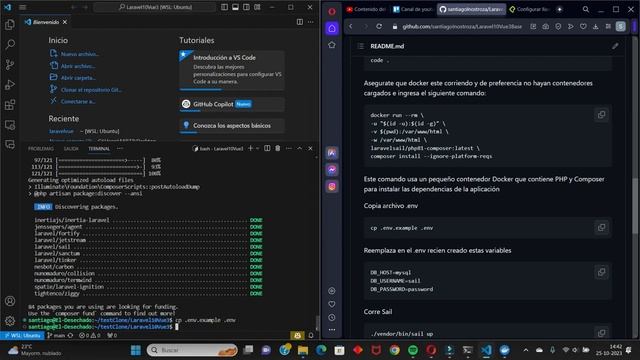Split the VS Code editor to the right
Image resolution: width=640 pixels, height=360 pixels.
click(300, 22)
